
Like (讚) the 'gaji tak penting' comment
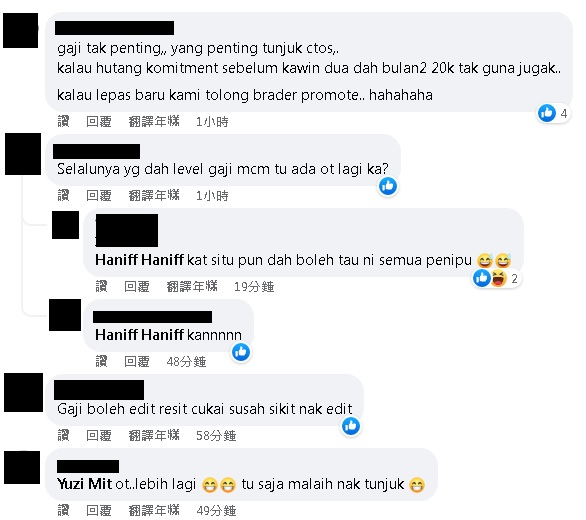[64, 121]
